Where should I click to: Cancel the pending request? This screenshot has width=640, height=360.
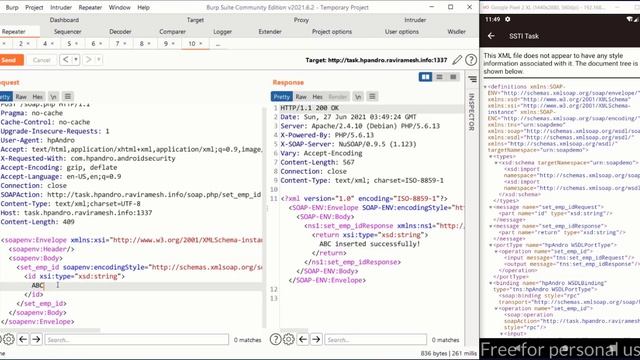click(x=41, y=60)
